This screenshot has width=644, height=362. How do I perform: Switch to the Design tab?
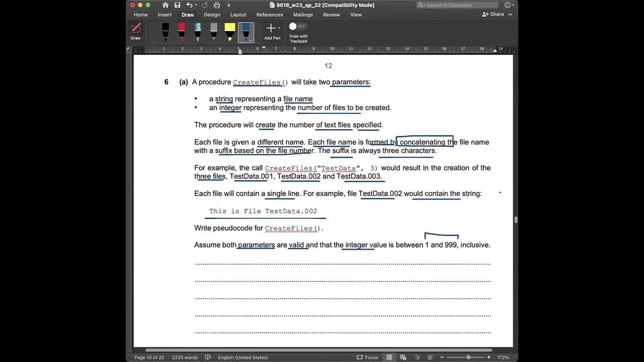click(x=212, y=15)
